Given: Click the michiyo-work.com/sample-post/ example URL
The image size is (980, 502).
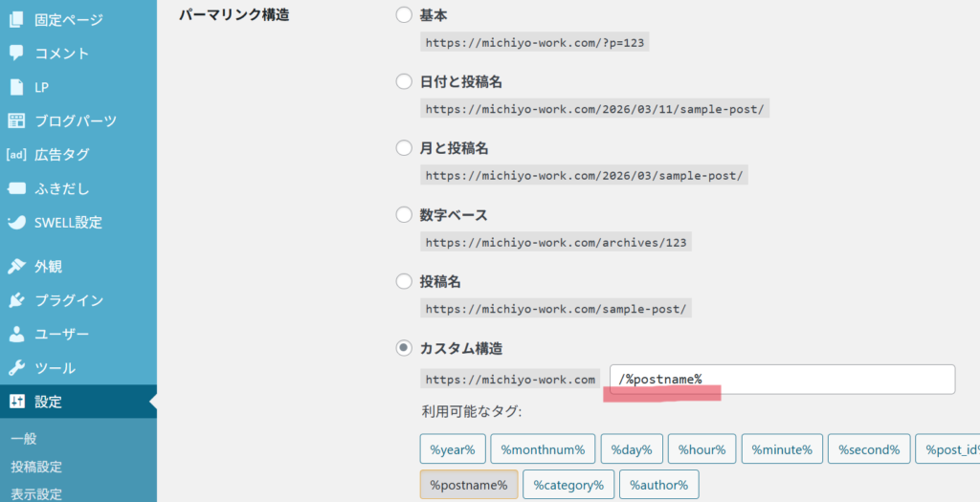Looking at the screenshot, I should tap(556, 309).
